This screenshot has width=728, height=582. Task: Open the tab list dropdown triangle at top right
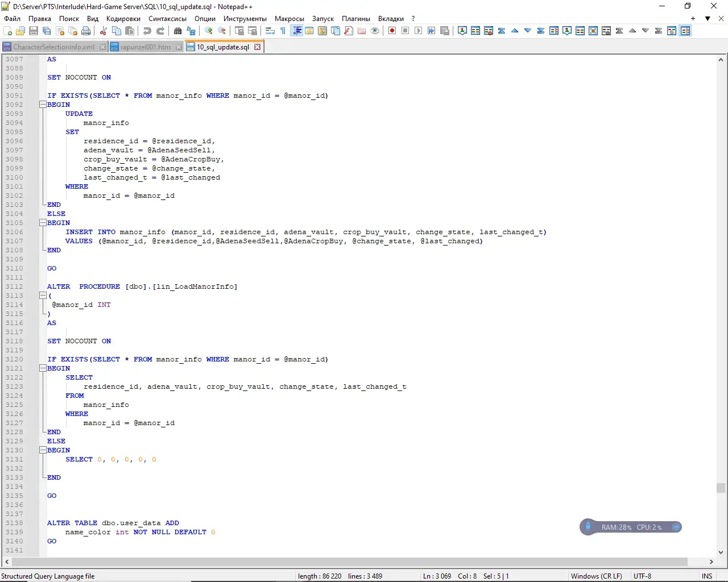click(708, 19)
